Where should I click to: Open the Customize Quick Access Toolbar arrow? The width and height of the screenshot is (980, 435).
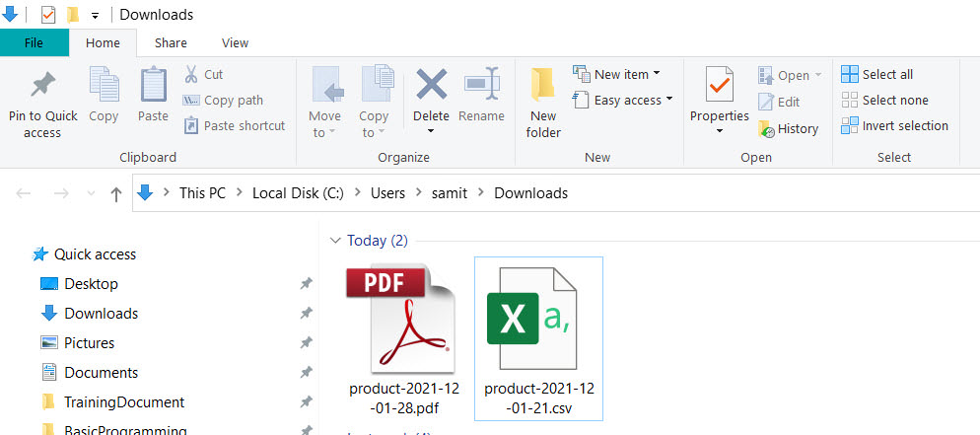point(95,15)
